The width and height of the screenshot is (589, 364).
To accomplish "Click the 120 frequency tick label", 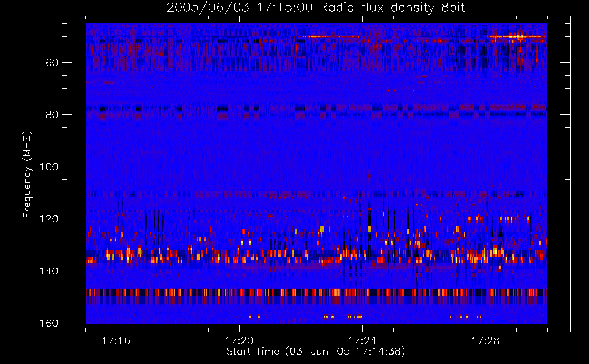I will point(49,219).
